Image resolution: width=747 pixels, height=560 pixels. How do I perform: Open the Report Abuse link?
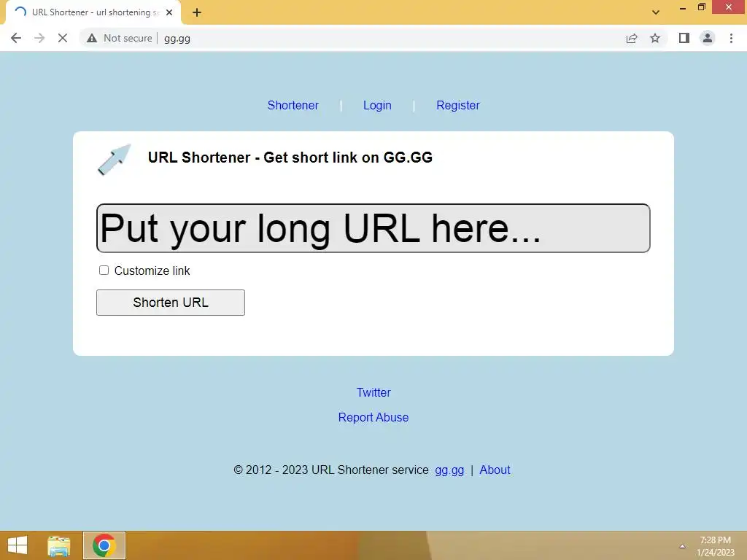click(373, 417)
